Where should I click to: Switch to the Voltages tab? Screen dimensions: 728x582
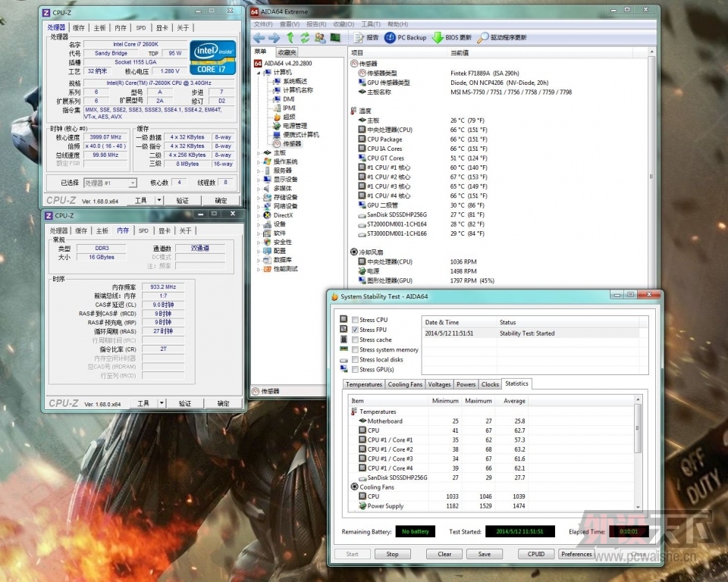pyautogui.click(x=439, y=384)
